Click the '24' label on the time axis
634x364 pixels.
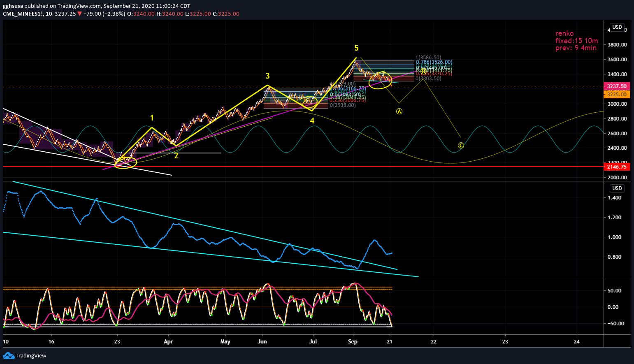(x=577, y=341)
